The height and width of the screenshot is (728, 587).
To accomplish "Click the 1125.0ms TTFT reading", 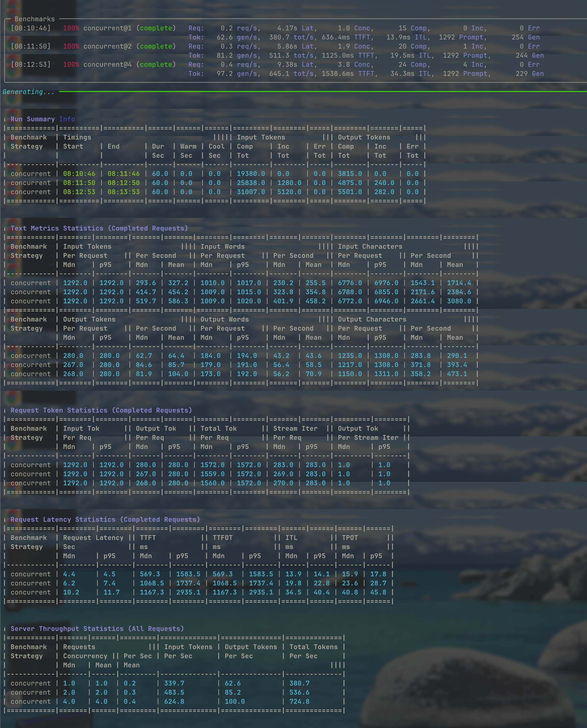I will (x=350, y=56).
